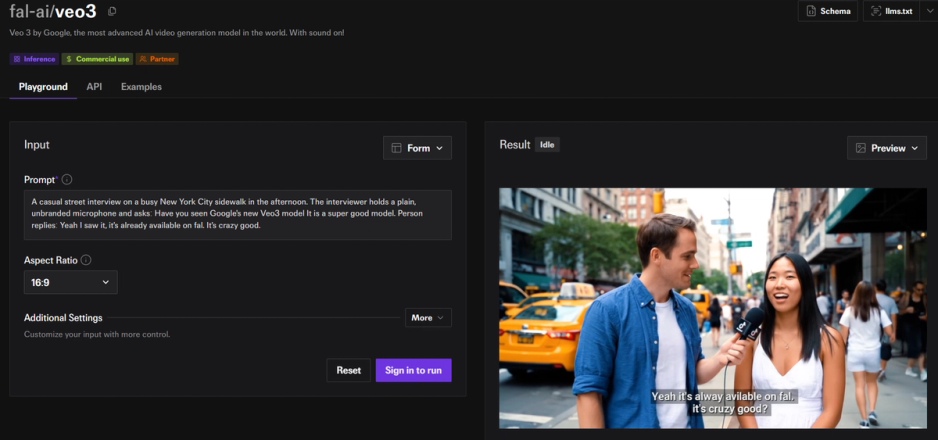The width and height of the screenshot is (938, 440).
Task: Click the Idle status badge
Action: [547, 145]
